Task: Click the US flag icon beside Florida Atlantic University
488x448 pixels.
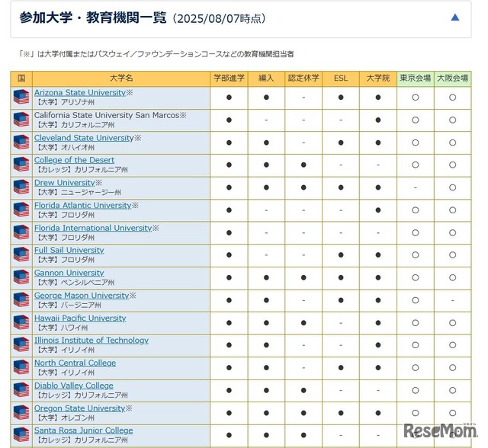Action: click(x=21, y=210)
